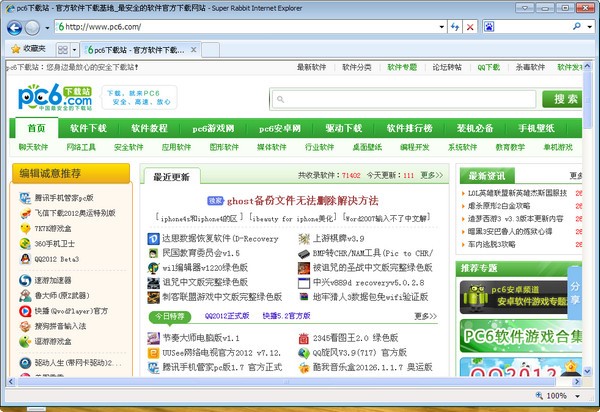Open ghost备份文件无法删除解决方法 headline
600x412 pixels.
pos(302,201)
